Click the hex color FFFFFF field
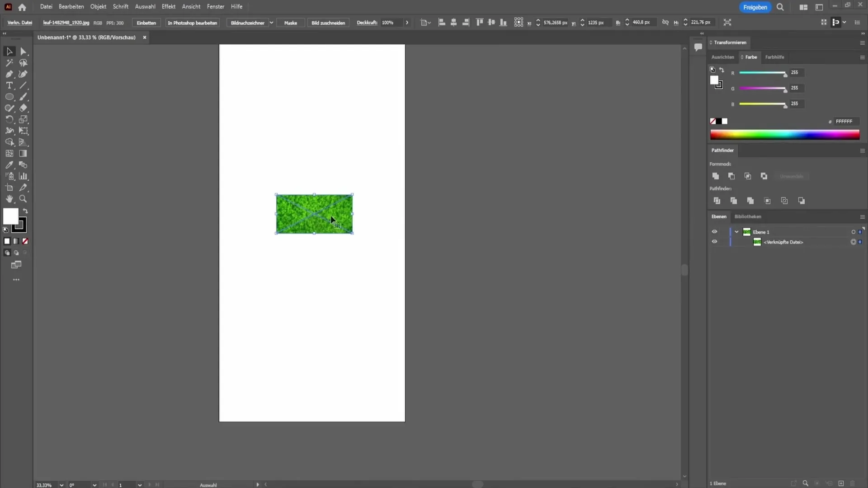868x488 pixels. point(846,122)
